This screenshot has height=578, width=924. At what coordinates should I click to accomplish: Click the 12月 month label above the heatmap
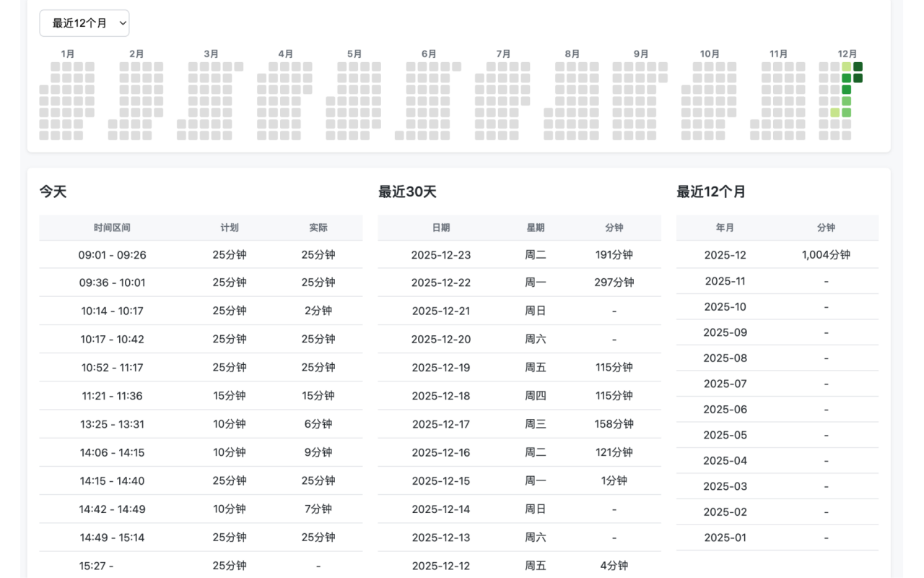847,53
